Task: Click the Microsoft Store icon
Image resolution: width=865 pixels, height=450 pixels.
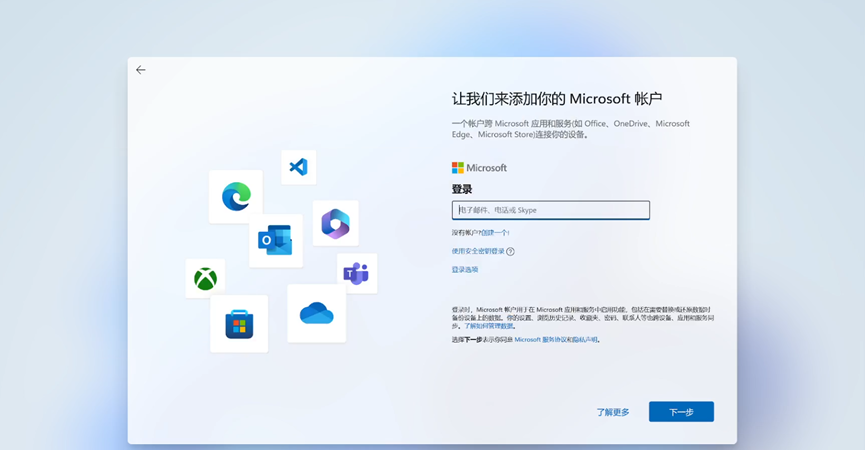Action: tap(239, 324)
